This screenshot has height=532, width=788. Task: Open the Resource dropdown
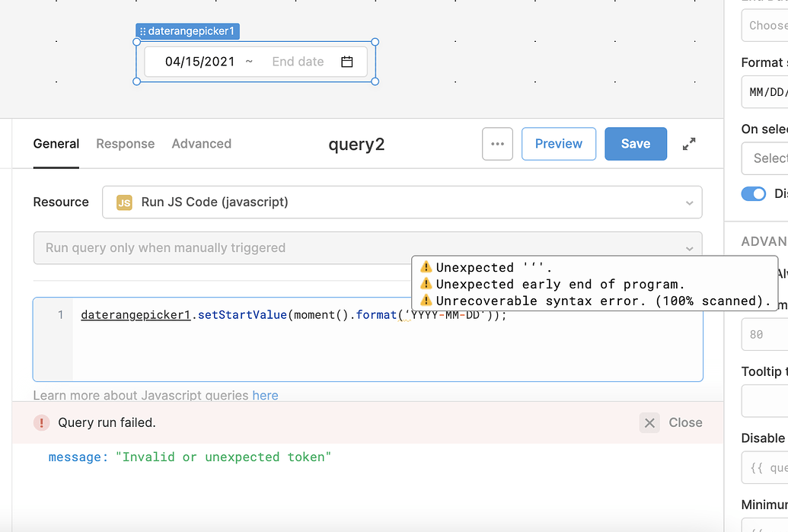(402, 202)
